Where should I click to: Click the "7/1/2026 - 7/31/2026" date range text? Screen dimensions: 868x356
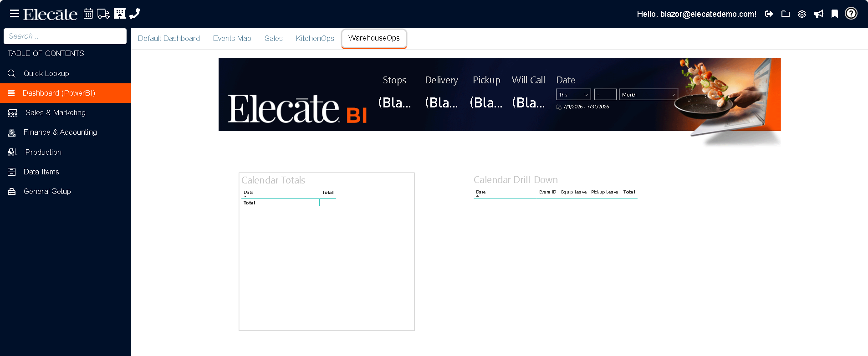pos(586,107)
